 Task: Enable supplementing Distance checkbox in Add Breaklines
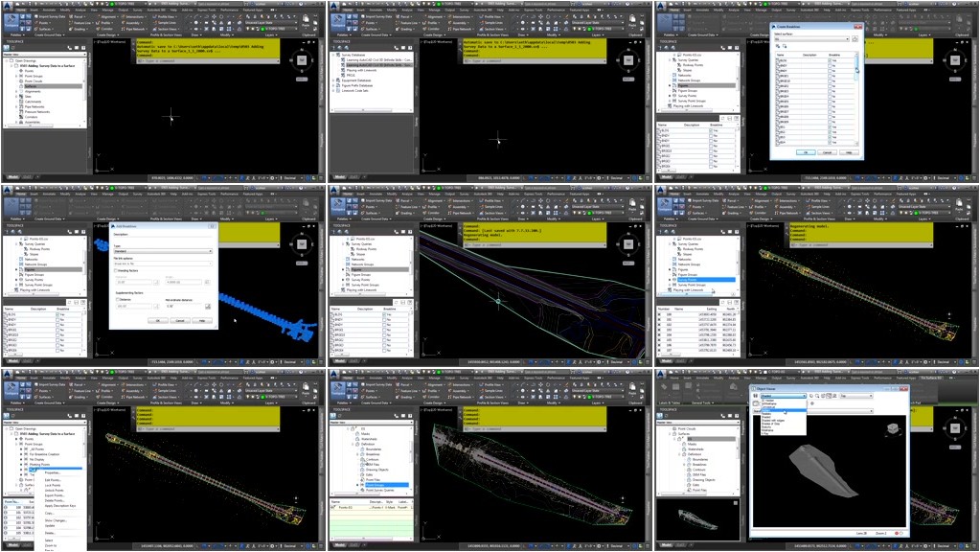(117, 299)
